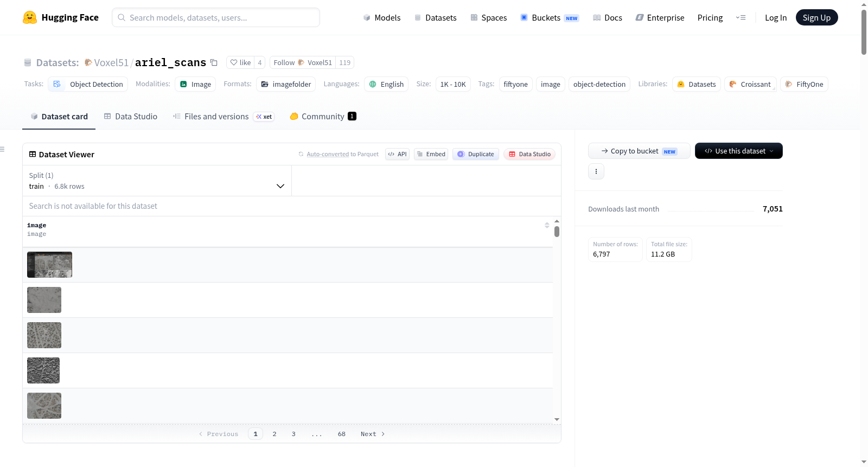
Task: Open the Models page
Action: coord(382,17)
